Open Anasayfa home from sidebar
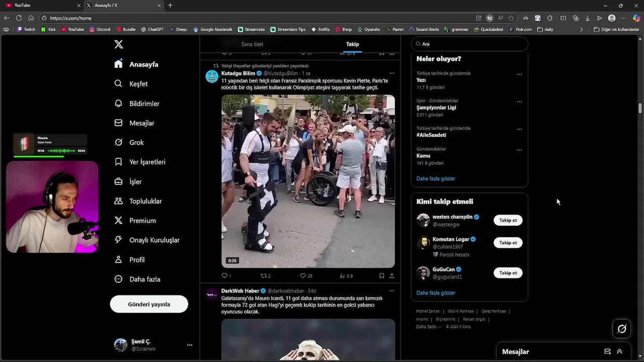Image resolution: width=644 pixels, height=362 pixels. tap(136, 64)
